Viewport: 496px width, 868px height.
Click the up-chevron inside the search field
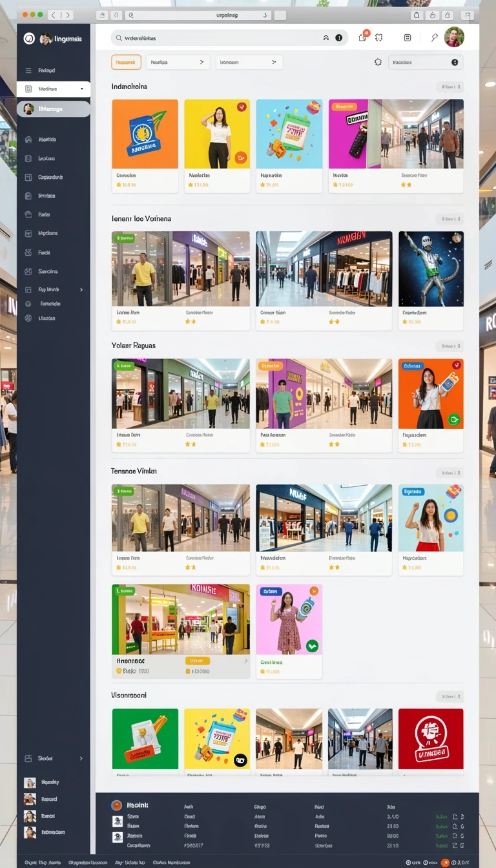326,38
